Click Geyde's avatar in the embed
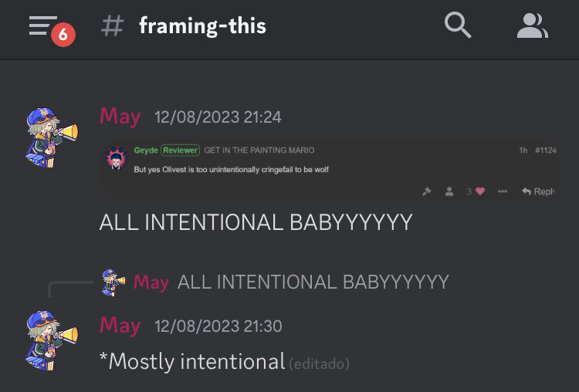Viewport: 579px width, 392px height. 117,157
